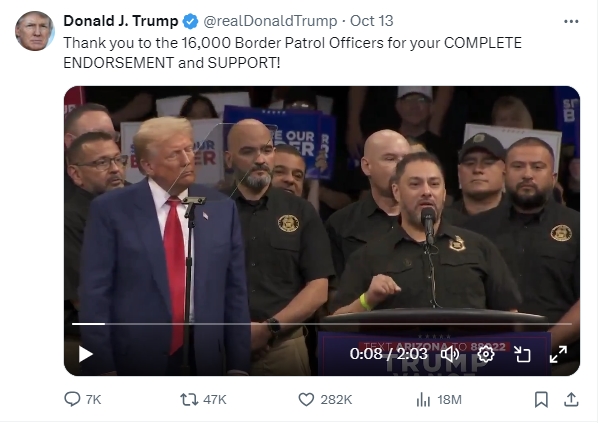Click the video progress bar
The image size is (598, 423).
click(x=322, y=324)
